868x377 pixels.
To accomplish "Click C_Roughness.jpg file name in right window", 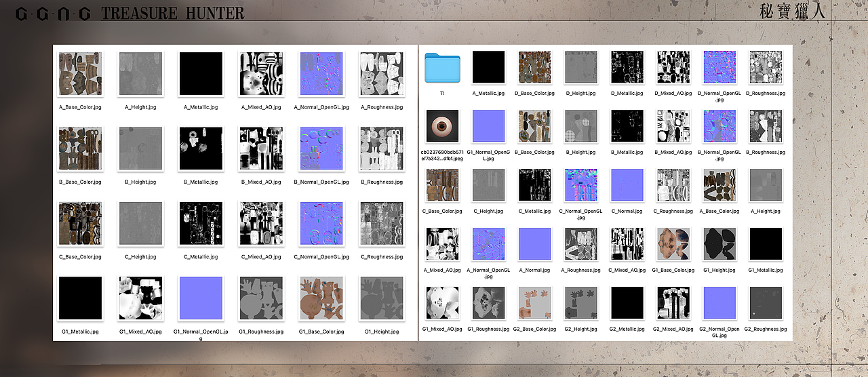I will [x=673, y=211].
